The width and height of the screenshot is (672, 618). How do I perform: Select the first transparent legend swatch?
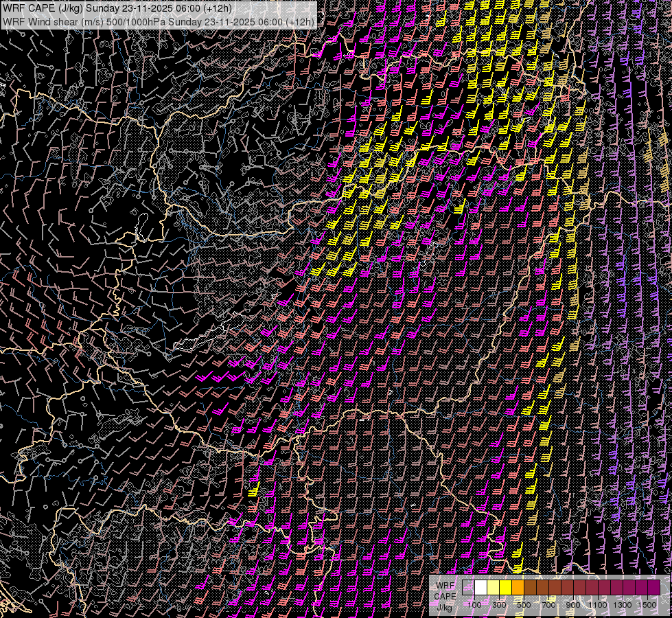468,587
